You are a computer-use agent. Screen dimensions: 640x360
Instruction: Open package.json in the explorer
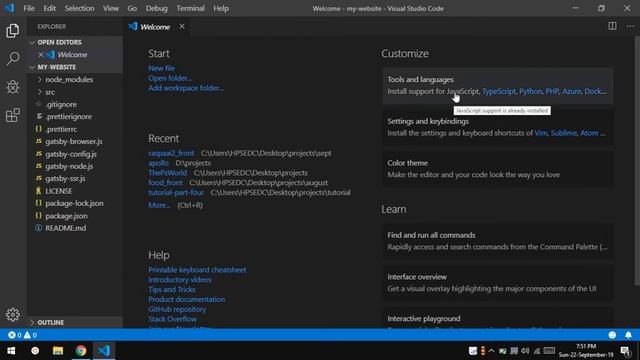point(66,216)
